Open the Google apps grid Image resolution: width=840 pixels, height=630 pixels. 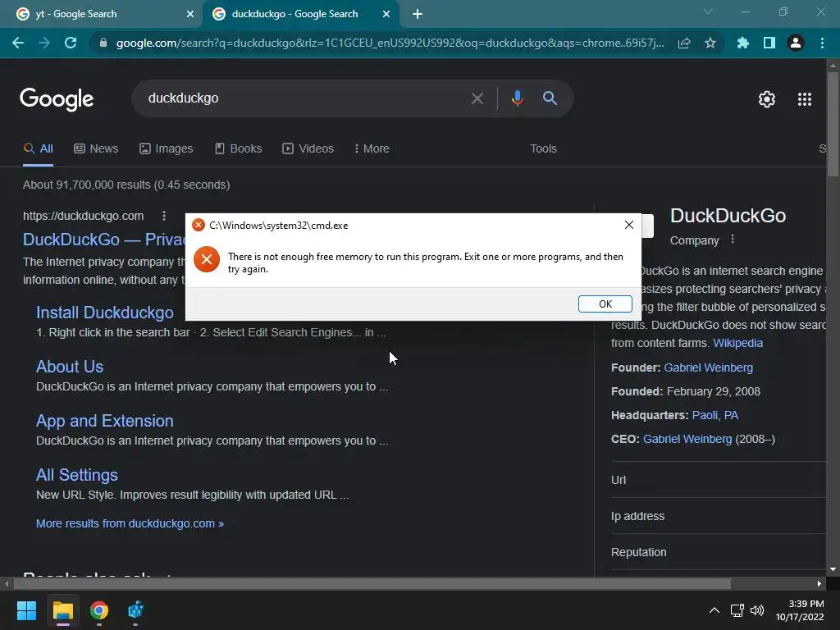(x=805, y=99)
